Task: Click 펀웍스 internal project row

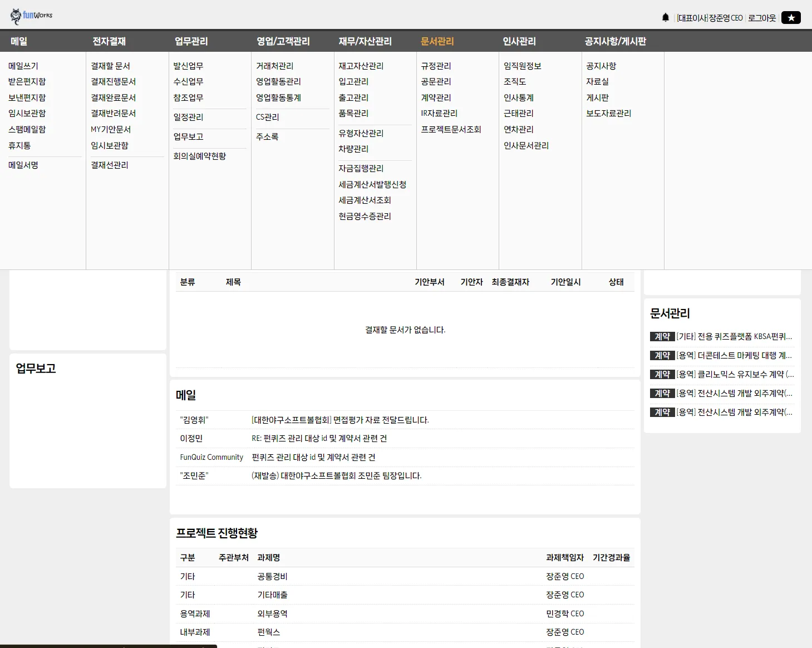Action: point(269,632)
